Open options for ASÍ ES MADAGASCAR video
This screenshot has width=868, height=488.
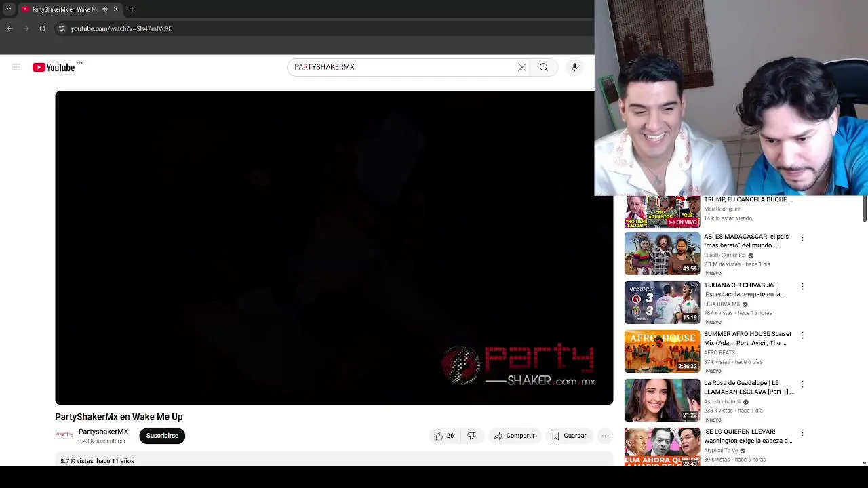click(802, 238)
